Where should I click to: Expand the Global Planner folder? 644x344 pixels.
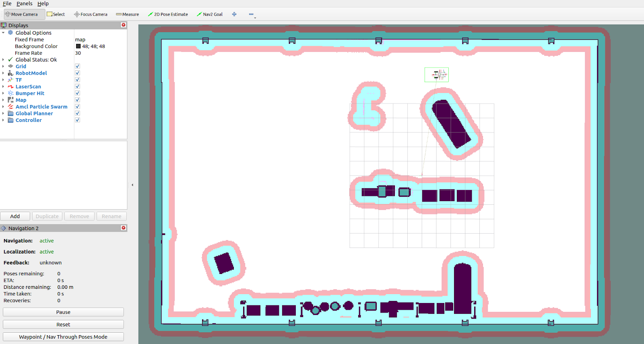click(x=3, y=113)
